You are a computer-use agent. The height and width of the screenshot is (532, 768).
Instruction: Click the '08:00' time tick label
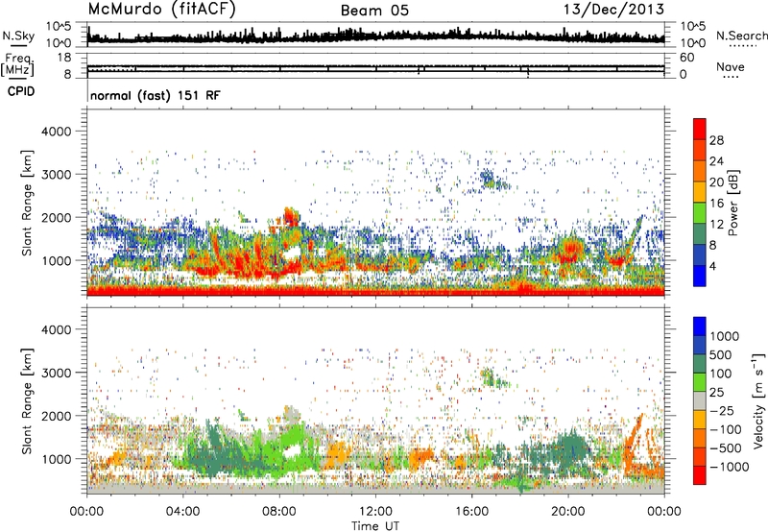click(278, 512)
